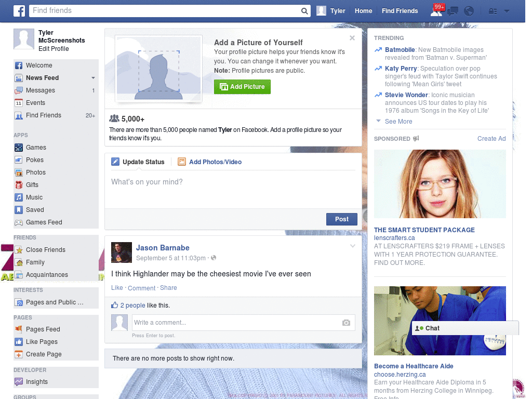Image resolution: width=532 pixels, height=399 pixels.
Task: Click the Pages Feed icon
Action: (x=19, y=329)
